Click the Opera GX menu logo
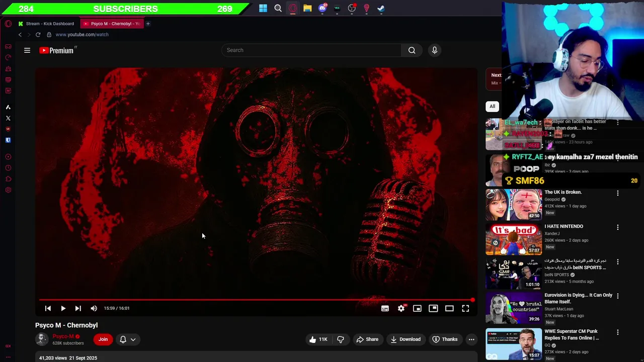 8,24
